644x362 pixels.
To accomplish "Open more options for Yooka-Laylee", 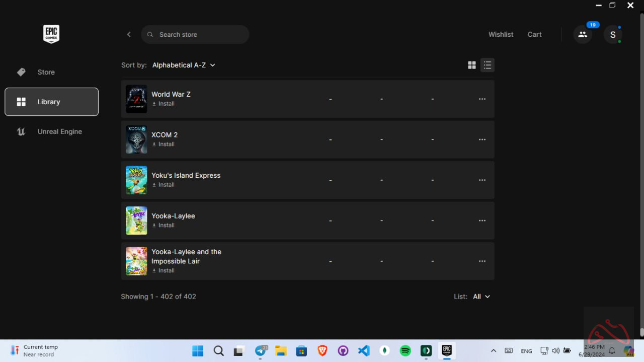I will point(482,221).
